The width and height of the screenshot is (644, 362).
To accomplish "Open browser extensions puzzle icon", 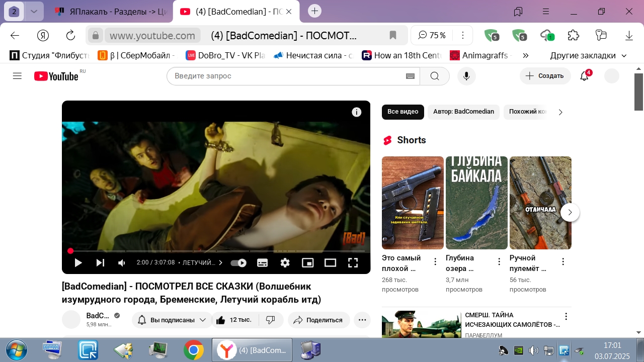I will (x=574, y=35).
